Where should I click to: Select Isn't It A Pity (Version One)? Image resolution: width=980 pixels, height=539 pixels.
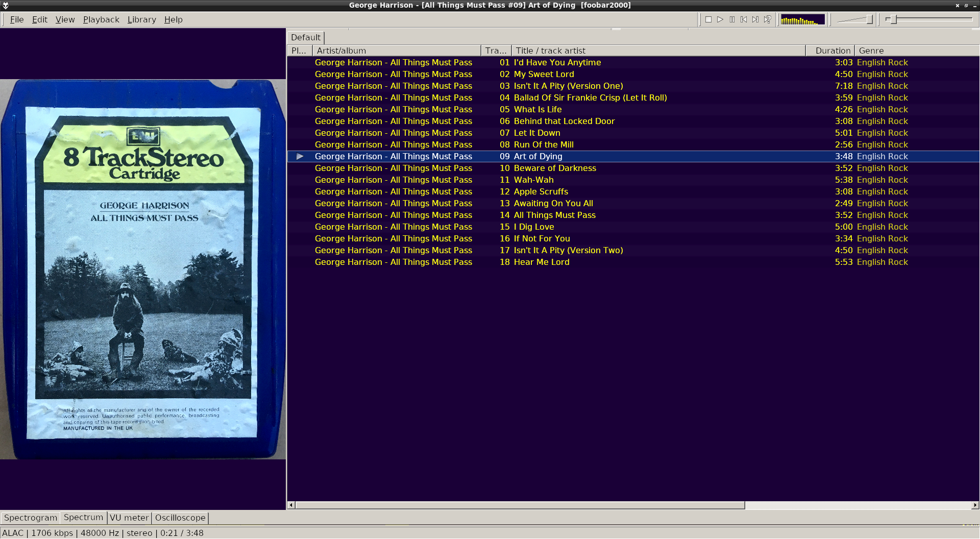coord(633,86)
